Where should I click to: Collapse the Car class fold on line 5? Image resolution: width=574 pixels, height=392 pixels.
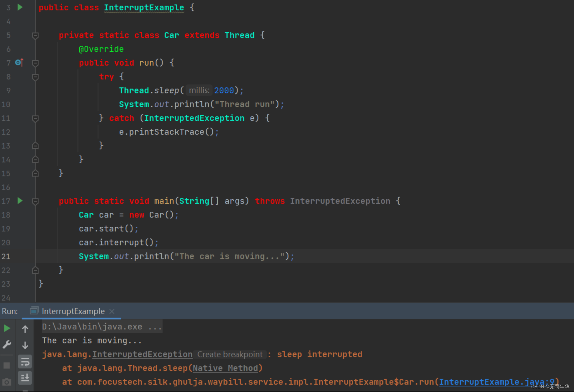(x=35, y=35)
